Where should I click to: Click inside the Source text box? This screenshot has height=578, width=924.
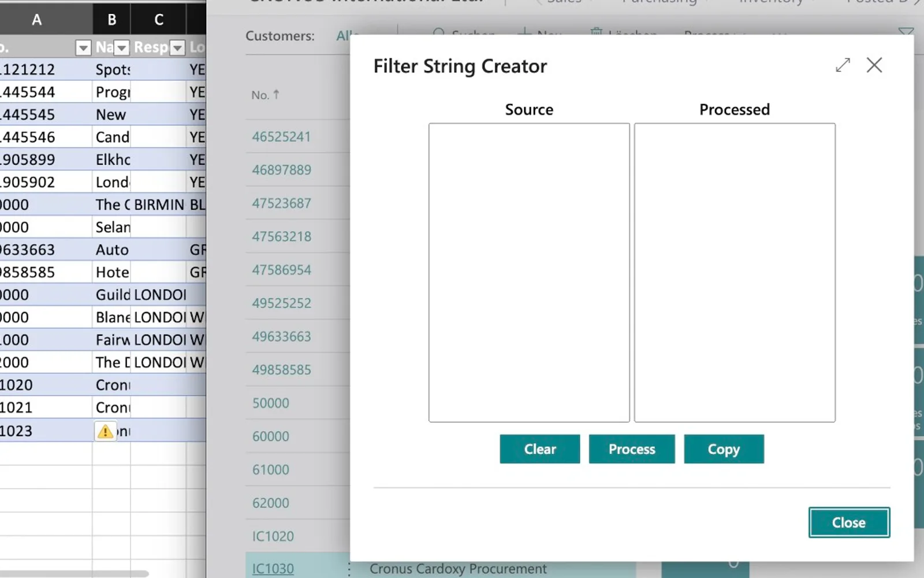click(529, 272)
